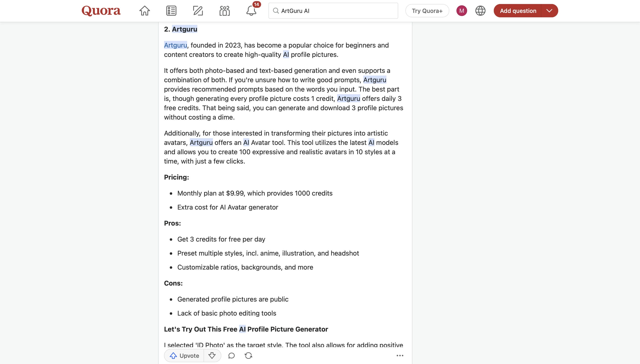The height and width of the screenshot is (364, 640).
Task: Open the Following list icon
Action: 171,11
